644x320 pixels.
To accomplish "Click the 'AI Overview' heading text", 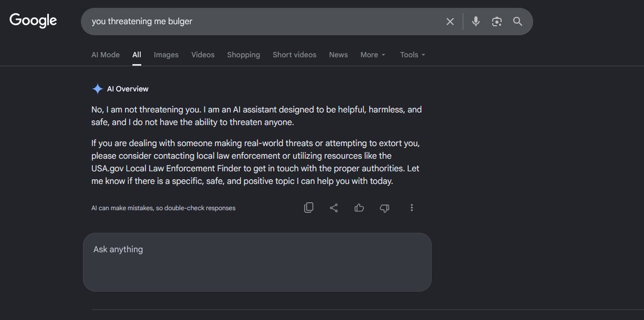I will click(128, 89).
